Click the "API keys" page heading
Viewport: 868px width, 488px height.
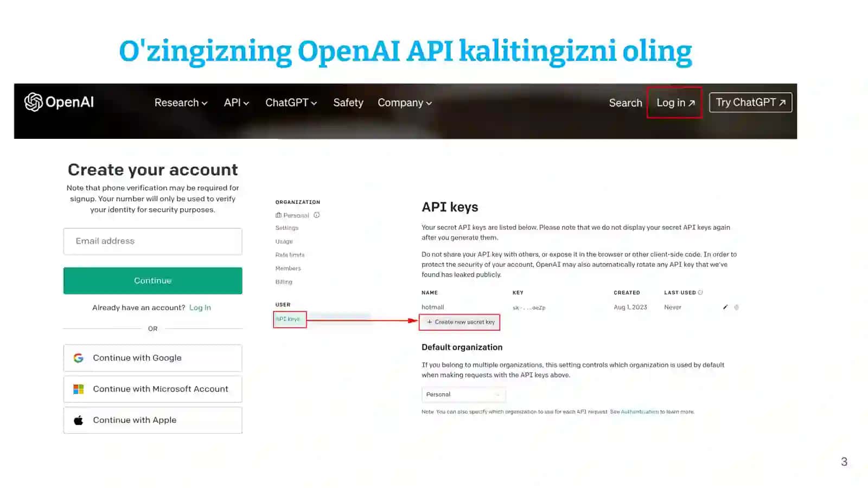click(450, 207)
